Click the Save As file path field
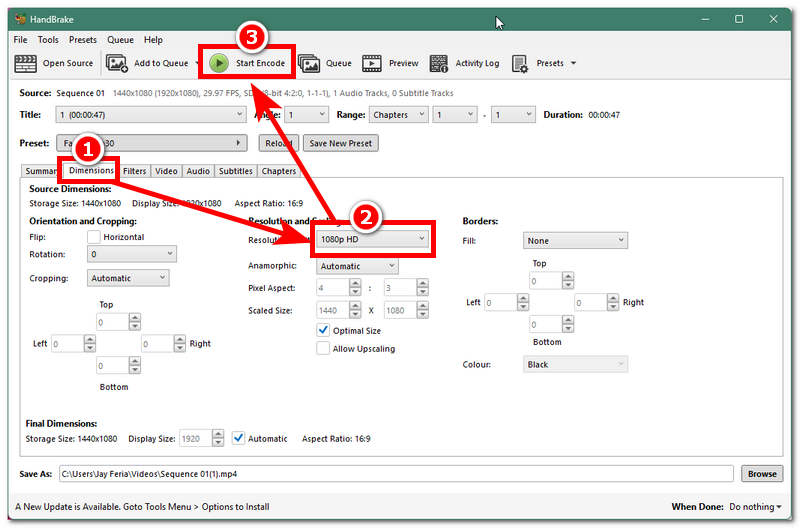Image resolution: width=800 pixels, height=528 pixels. (x=396, y=474)
